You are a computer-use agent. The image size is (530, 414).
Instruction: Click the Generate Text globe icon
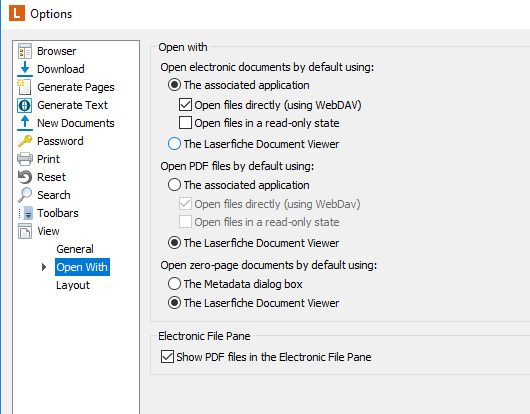point(25,105)
